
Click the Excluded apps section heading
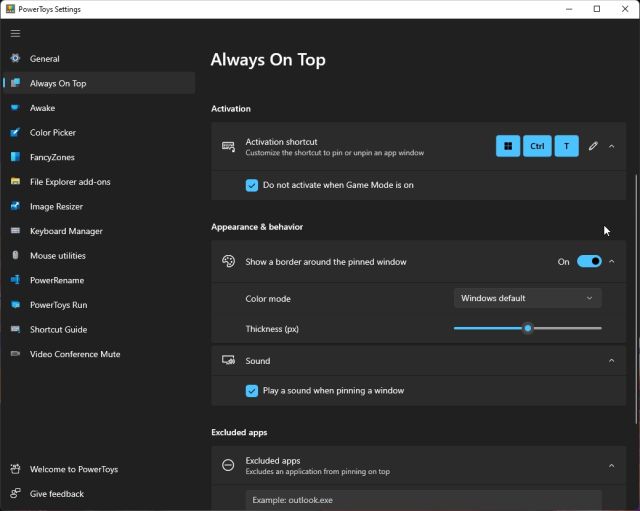[x=239, y=432]
